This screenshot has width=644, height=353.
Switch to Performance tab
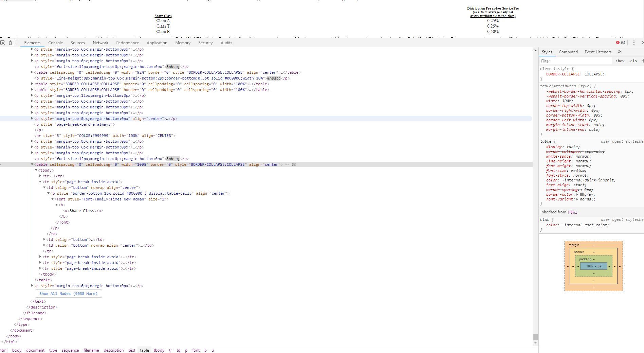(128, 43)
